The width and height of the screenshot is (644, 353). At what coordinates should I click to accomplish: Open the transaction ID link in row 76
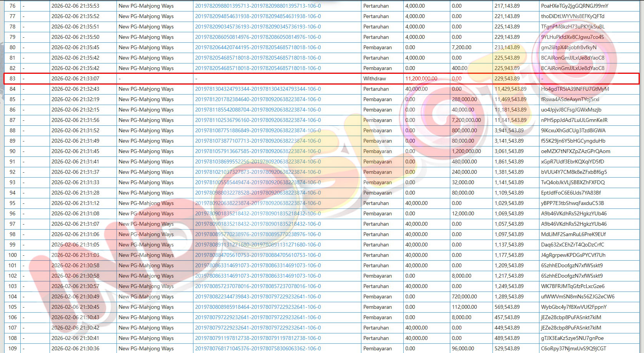pos(258,6)
